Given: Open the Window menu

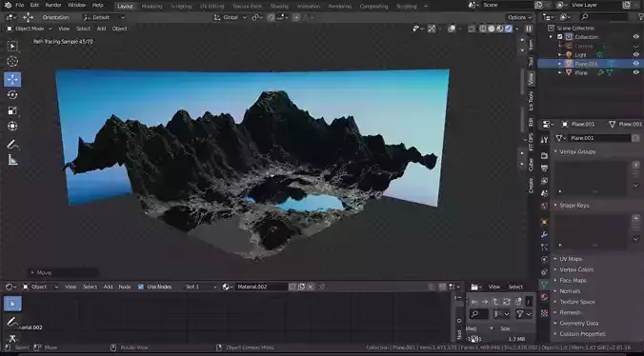Looking at the screenshot, I should 77,6.
